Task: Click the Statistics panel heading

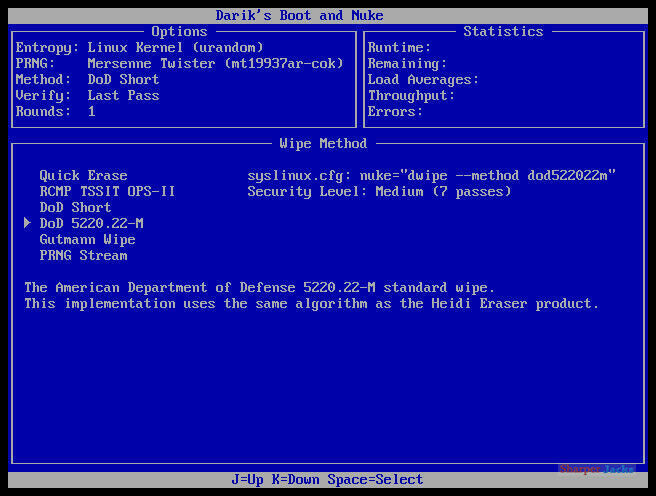Action: (x=503, y=31)
